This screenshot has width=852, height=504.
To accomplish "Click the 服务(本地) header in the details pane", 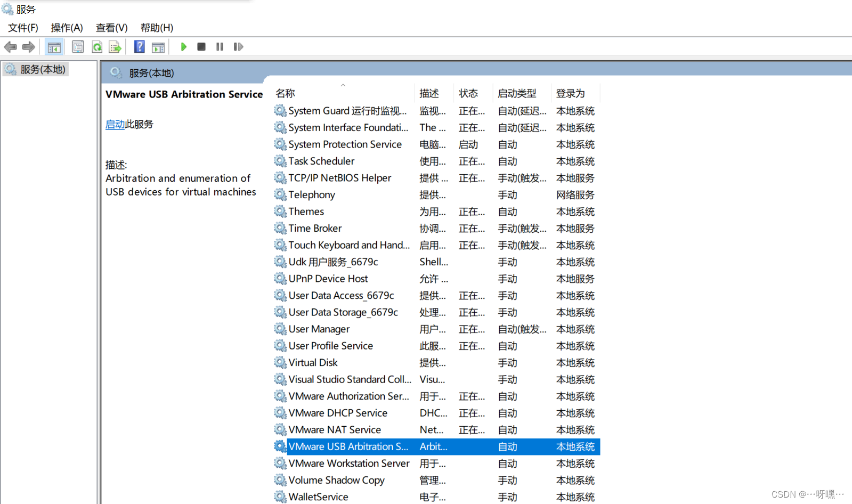I will pyautogui.click(x=151, y=73).
